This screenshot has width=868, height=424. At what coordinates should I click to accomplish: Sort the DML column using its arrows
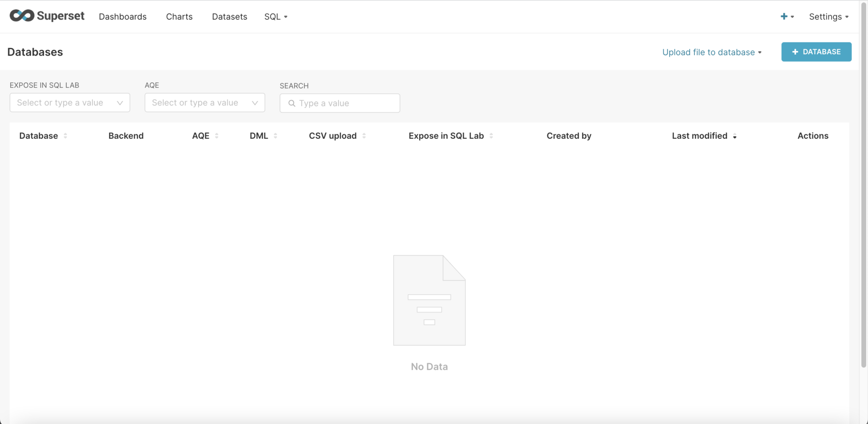click(275, 136)
